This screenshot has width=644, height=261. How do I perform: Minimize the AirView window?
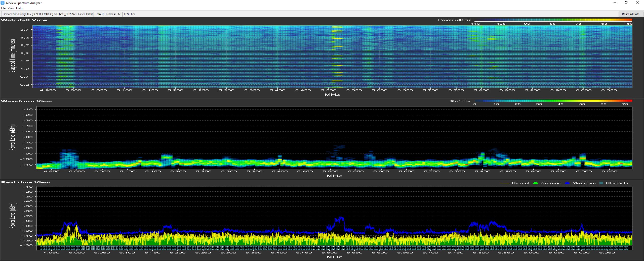click(615, 3)
